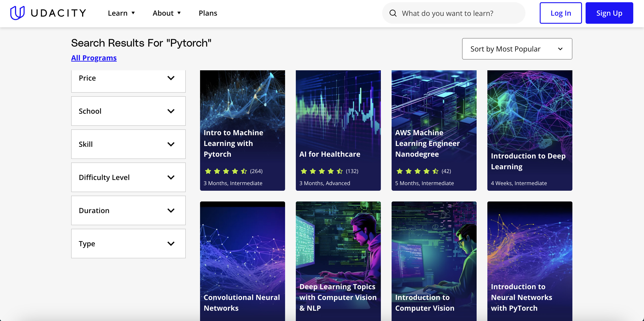Click the '3 Months, Intermediate' text
644x321 pixels.
(x=233, y=183)
